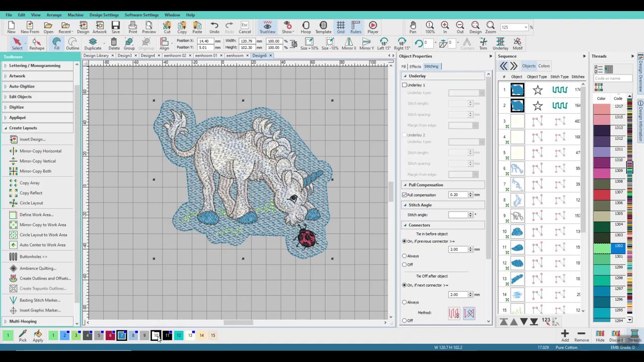Choose the Fill tool in the toolbar

(56, 44)
